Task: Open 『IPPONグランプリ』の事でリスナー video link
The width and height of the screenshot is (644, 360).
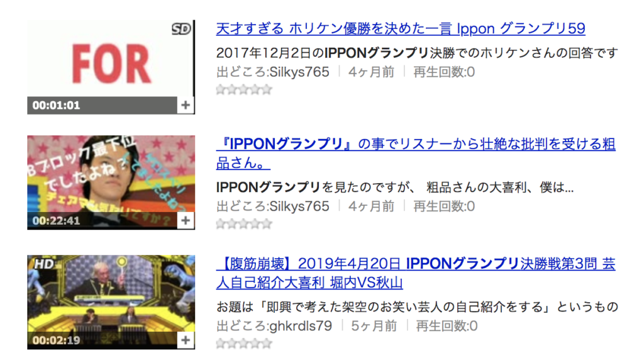Action: [x=416, y=154]
